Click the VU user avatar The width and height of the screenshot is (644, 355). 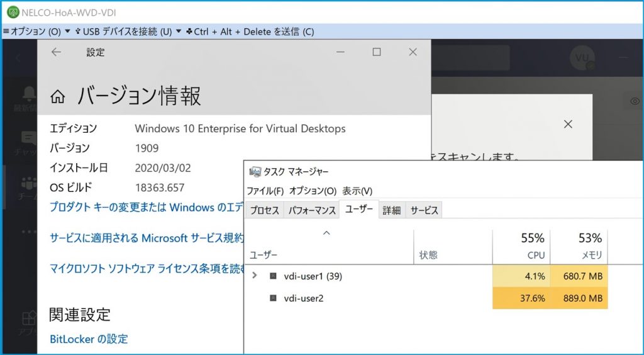[x=582, y=58]
